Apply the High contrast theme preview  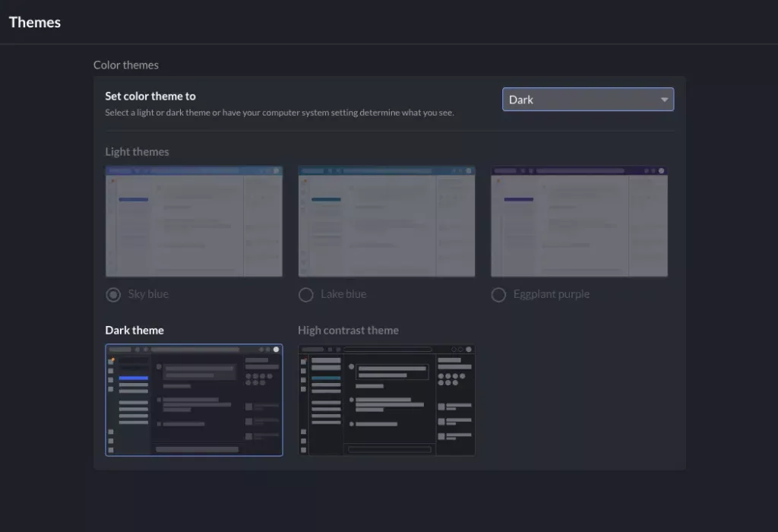pyautogui.click(x=387, y=400)
